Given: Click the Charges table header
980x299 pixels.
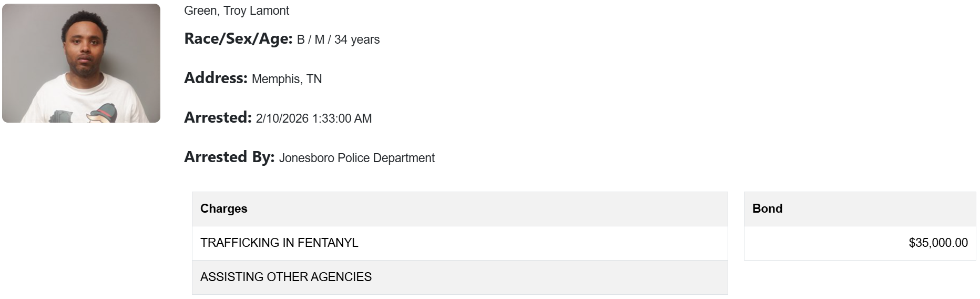Looking at the screenshot, I should tap(224, 209).
